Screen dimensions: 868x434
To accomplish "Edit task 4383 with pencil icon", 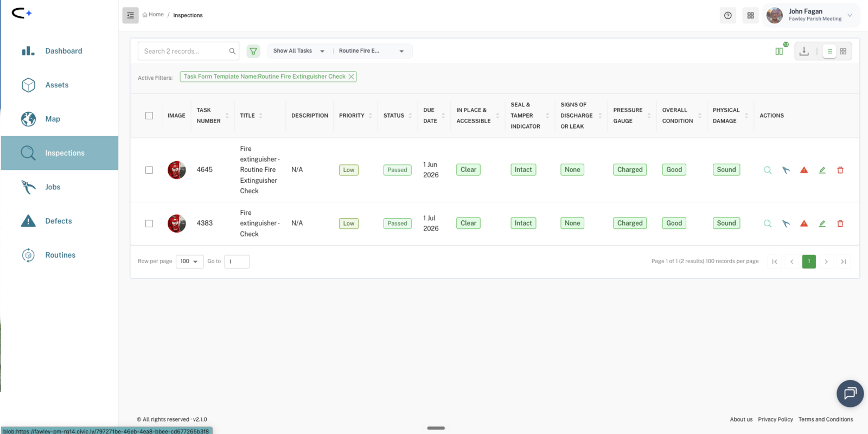I will point(822,224).
